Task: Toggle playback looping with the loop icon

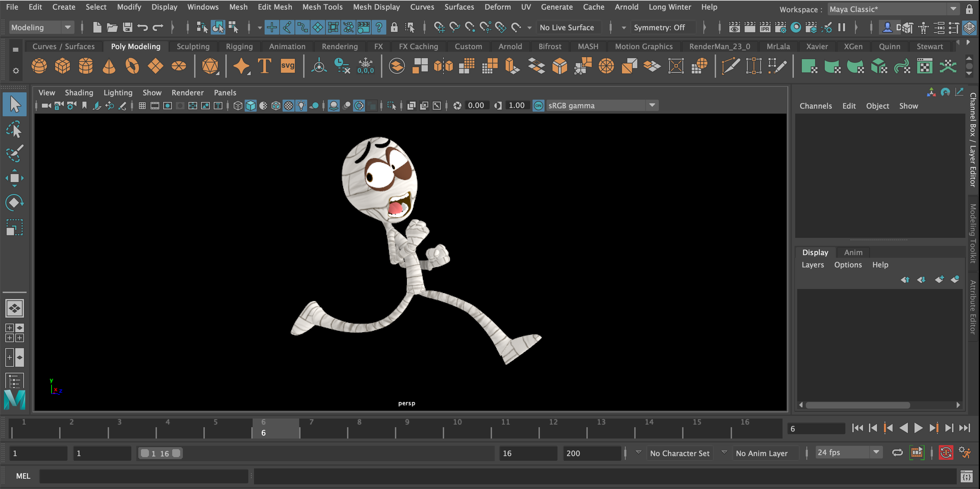Action: 897,452
